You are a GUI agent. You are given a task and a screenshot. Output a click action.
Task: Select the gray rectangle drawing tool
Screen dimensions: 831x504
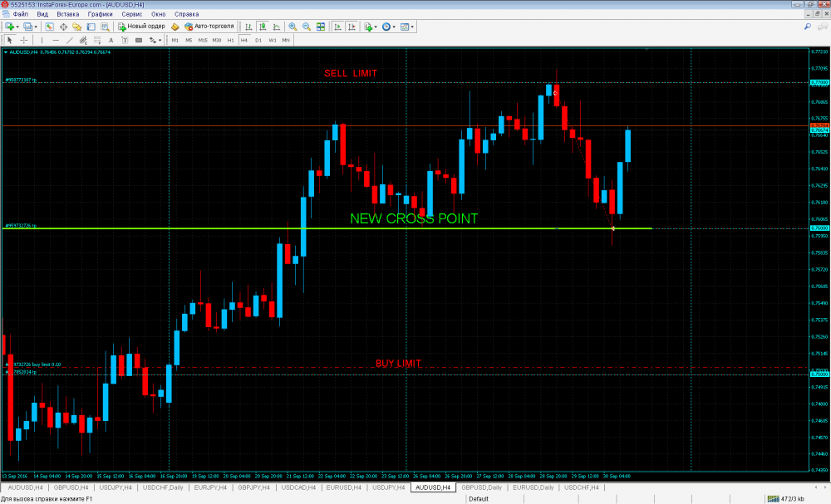(138, 40)
